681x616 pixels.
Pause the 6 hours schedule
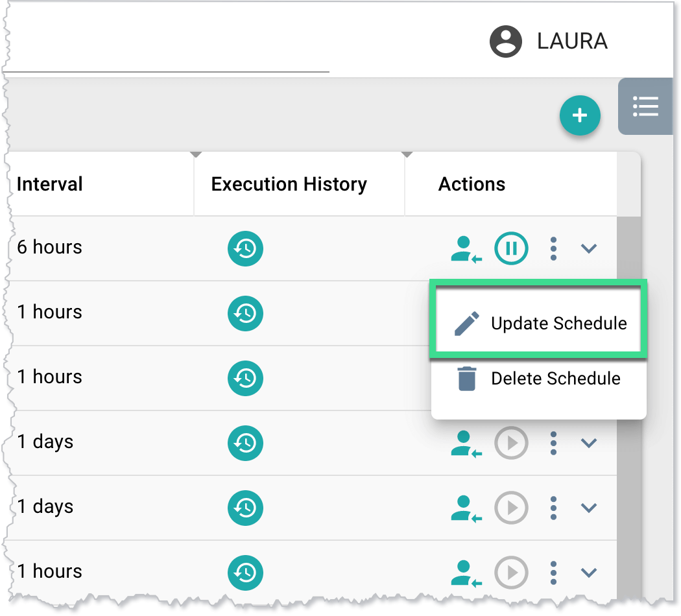511,248
